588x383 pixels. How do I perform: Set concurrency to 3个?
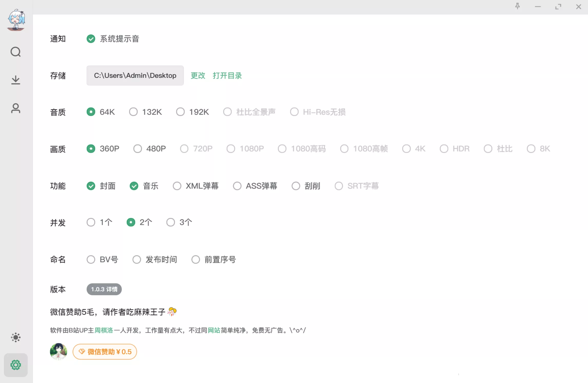pyautogui.click(x=170, y=222)
